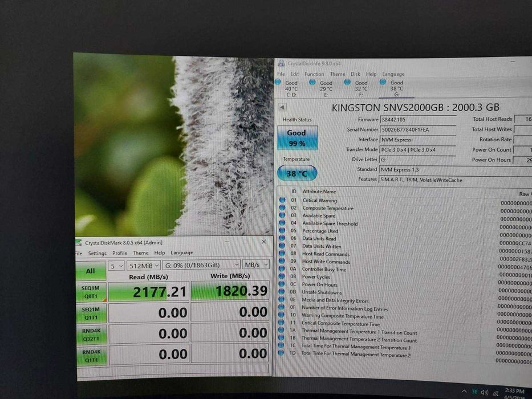Run the RND4K Q32T1 test
Viewport: 532px width, 399px height.
point(91,334)
